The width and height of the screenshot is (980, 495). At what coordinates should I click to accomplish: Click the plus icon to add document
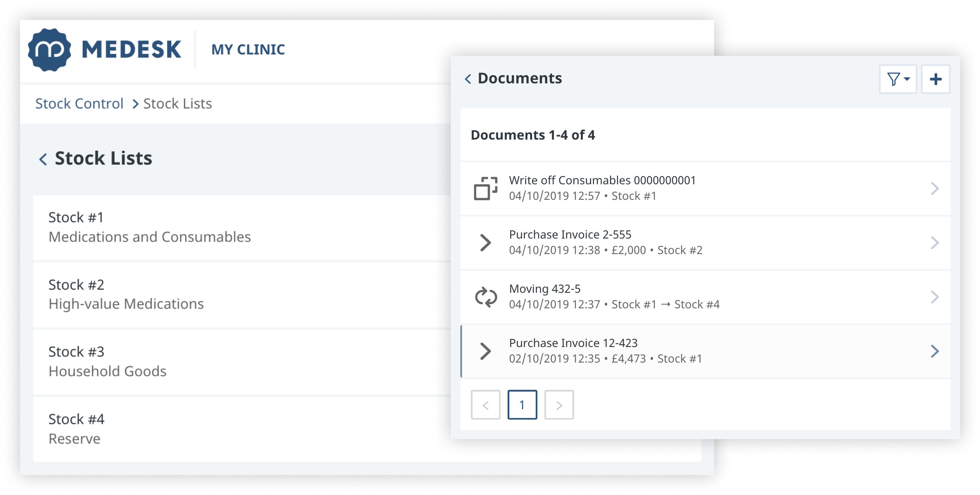(x=935, y=79)
